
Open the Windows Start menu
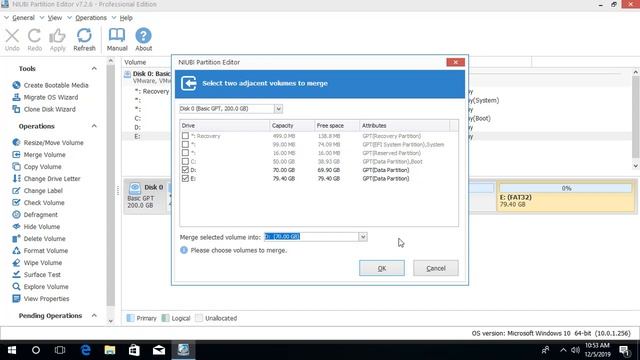point(12,350)
